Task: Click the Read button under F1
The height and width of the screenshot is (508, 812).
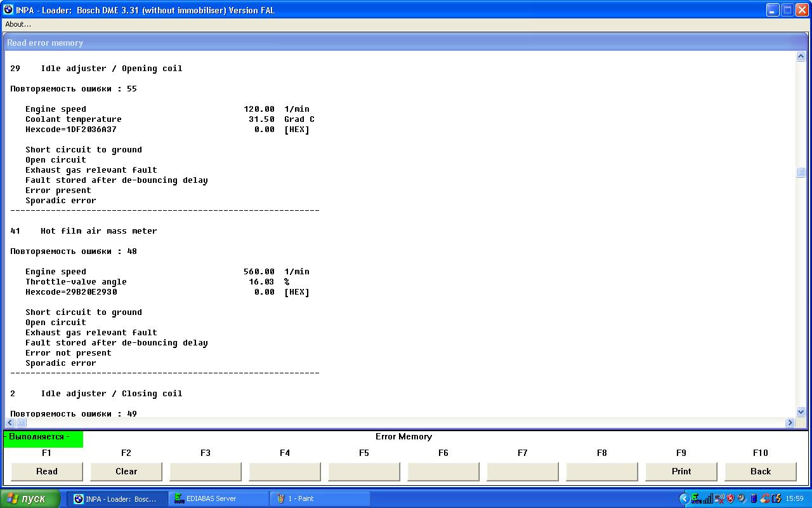Action: coord(47,471)
